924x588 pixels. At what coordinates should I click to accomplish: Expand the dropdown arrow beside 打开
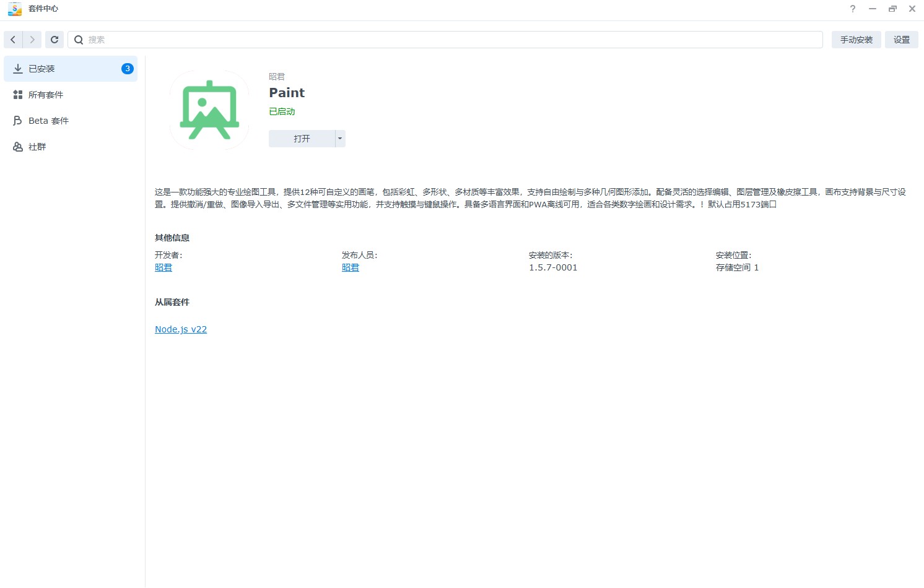pos(340,139)
